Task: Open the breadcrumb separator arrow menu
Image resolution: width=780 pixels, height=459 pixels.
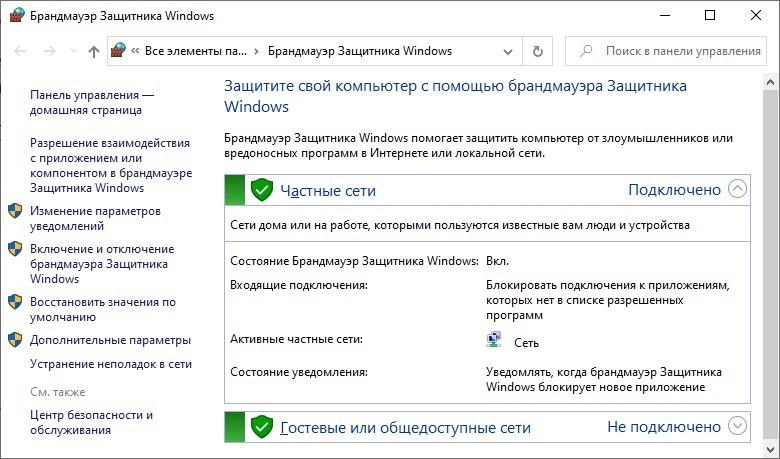Action: click(257, 51)
